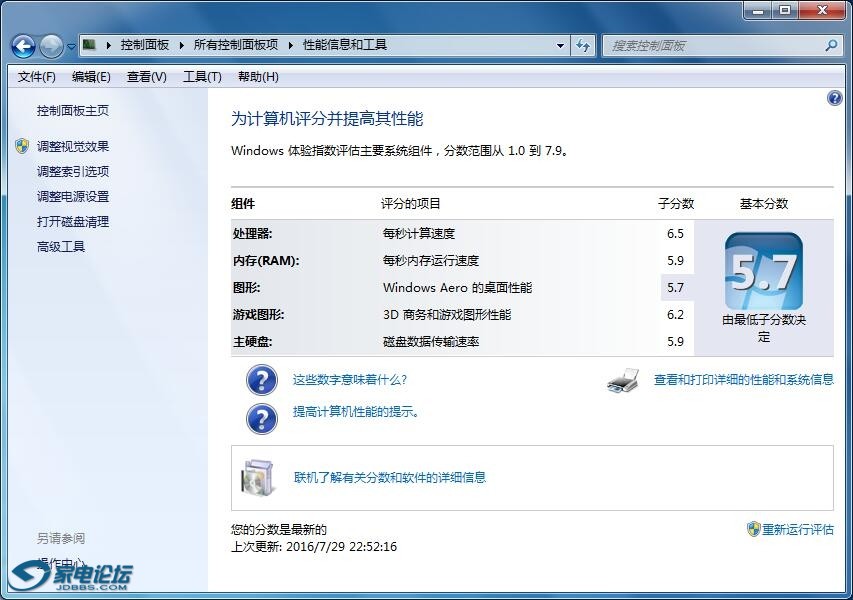Click the 上次更新 date text
The width and height of the screenshot is (853, 600).
pyautogui.click(x=314, y=546)
